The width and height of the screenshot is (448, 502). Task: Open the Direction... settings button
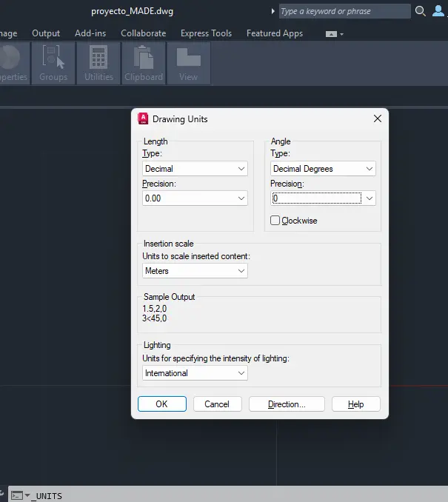coord(287,404)
